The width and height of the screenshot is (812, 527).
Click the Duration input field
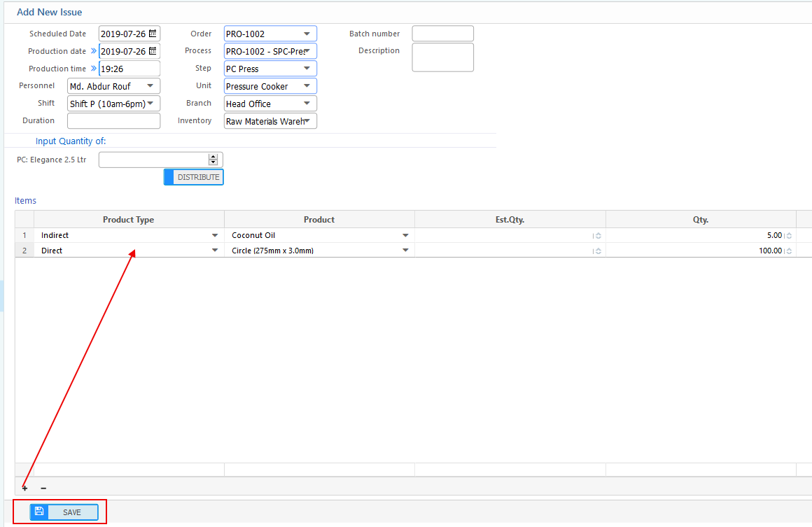(x=113, y=121)
